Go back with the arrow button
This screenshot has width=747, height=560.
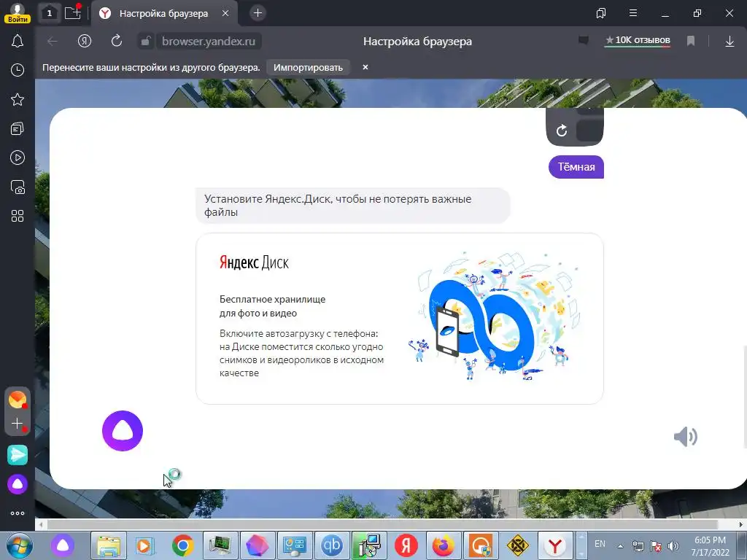tap(53, 42)
